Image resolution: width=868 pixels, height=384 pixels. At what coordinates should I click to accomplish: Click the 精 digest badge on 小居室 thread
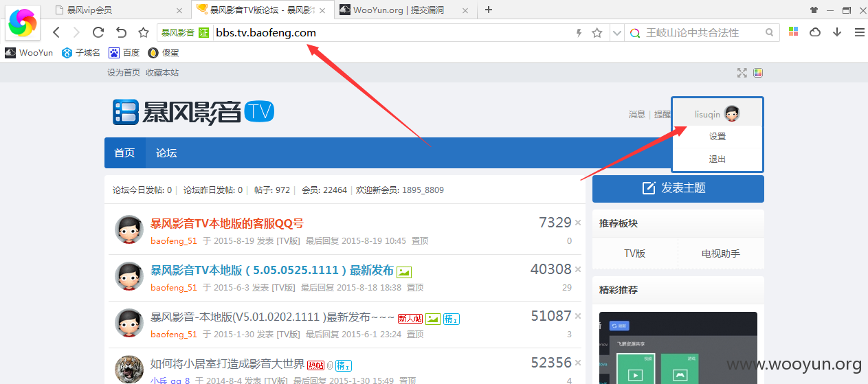pos(344,365)
